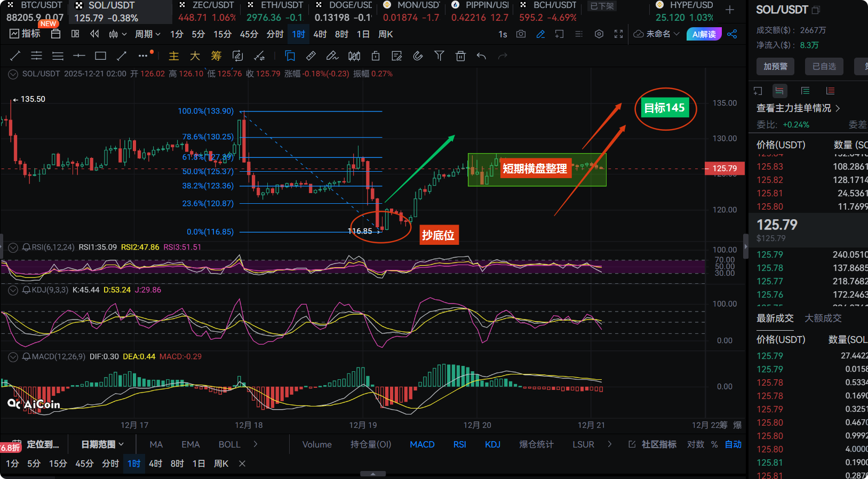Expand the 日期范围 date range dropdown
868x479 pixels.
[x=102, y=444]
